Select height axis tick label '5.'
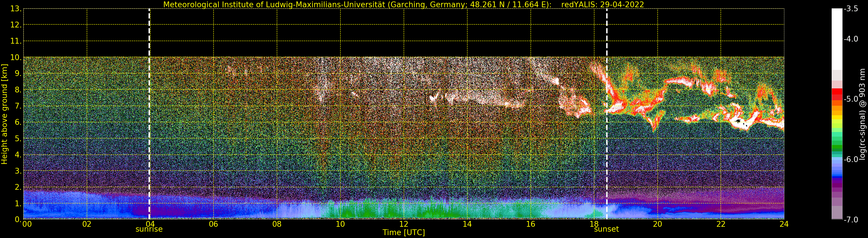 (18, 138)
